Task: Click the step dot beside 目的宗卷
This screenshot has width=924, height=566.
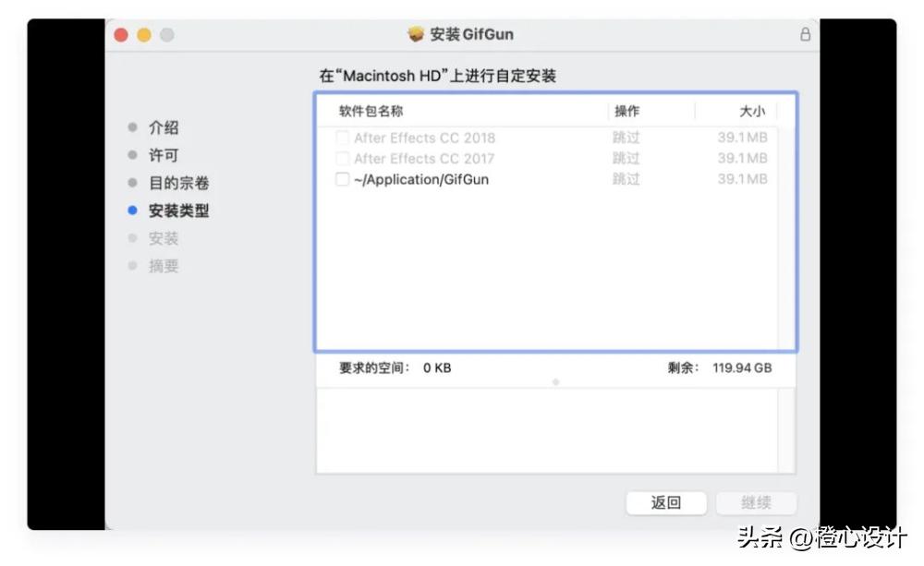Action: pos(135,183)
